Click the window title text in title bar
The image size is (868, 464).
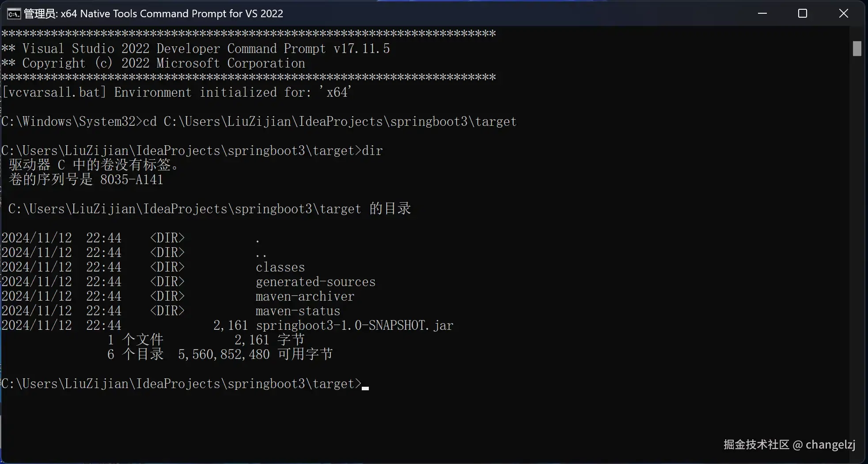pyautogui.click(x=153, y=14)
